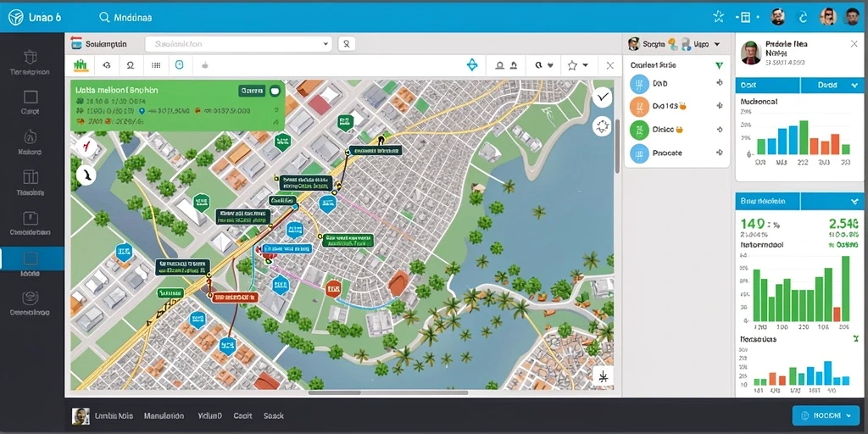Open the 'Cadt' bottom bar item
The image size is (868, 434).
242,415
